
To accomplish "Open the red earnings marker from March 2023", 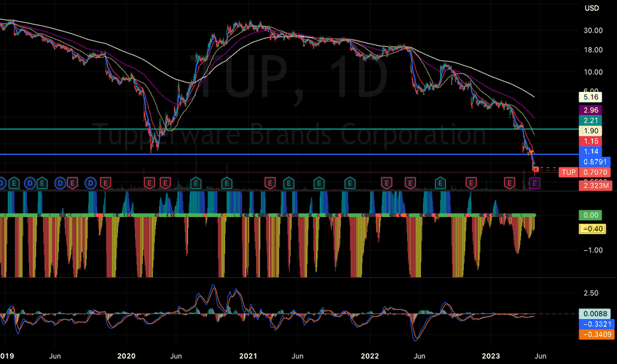I will [510, 183].
